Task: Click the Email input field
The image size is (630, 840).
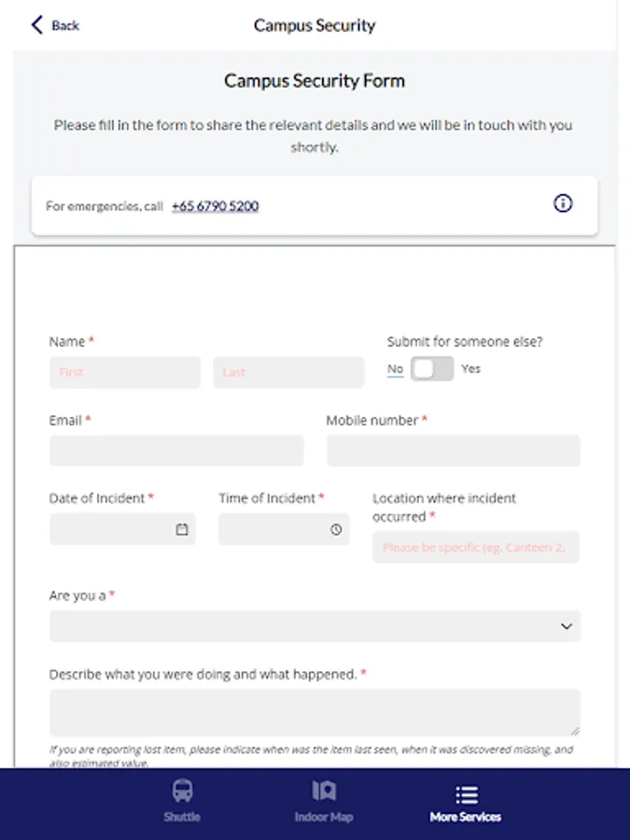Action: coord(176,451)
